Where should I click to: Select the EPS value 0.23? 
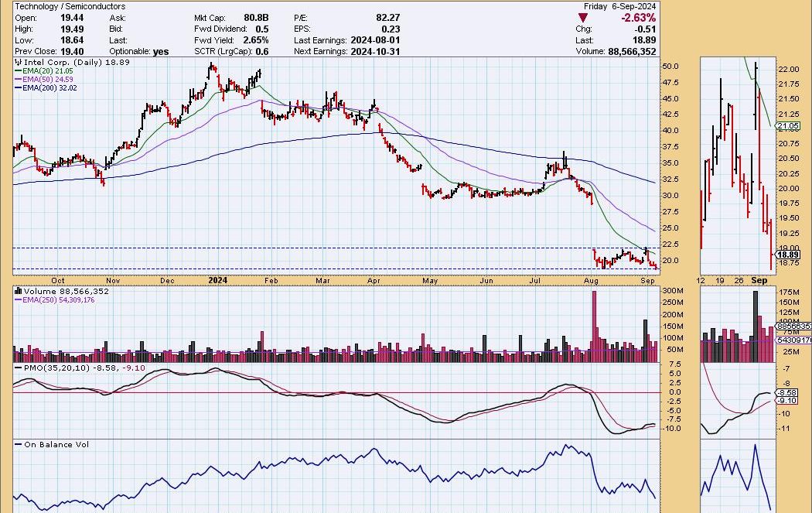[x=391, y=29]
